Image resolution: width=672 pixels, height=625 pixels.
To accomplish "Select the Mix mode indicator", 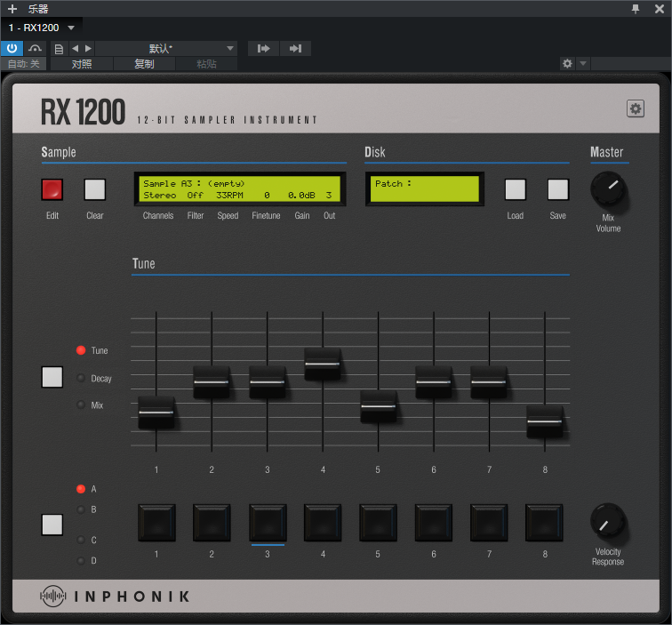I will pyautogui.click(x=81, y=405).
